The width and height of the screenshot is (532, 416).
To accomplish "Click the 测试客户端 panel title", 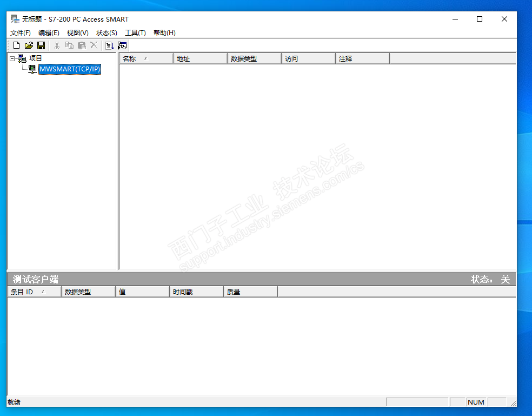I will [x=36, y=280].
